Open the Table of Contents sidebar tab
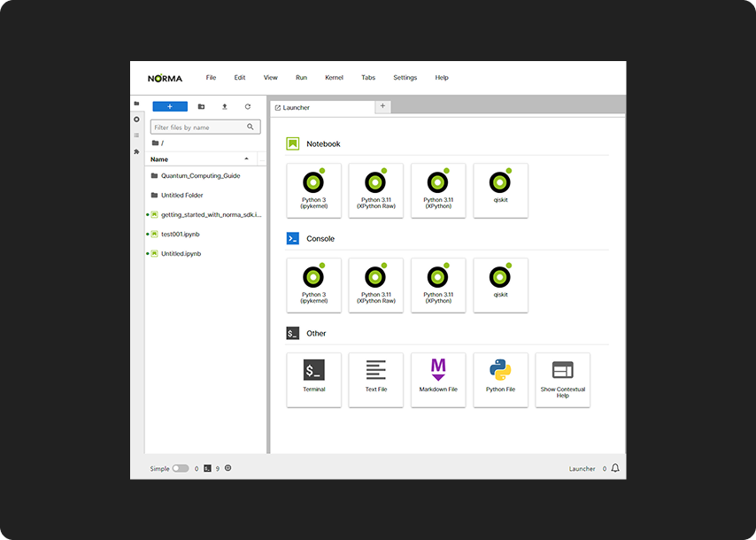756x540 pixels. [136, 135]
